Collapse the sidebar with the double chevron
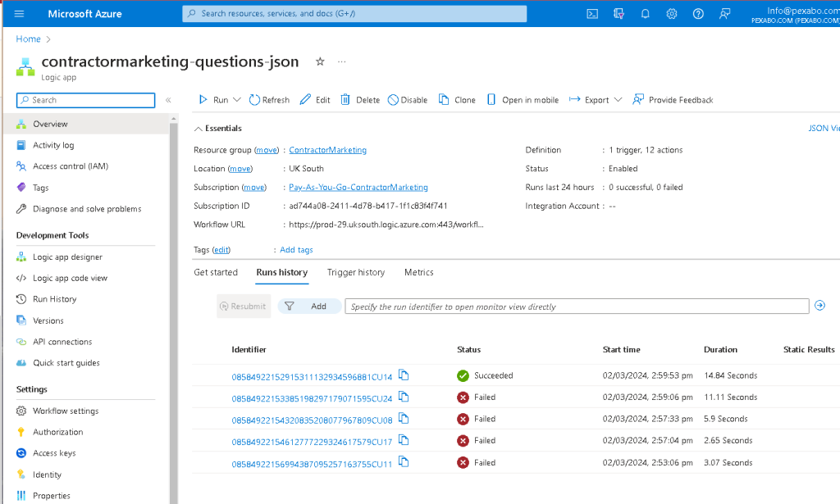This screenshot has height=504, width=840. [x=168, y=100]
